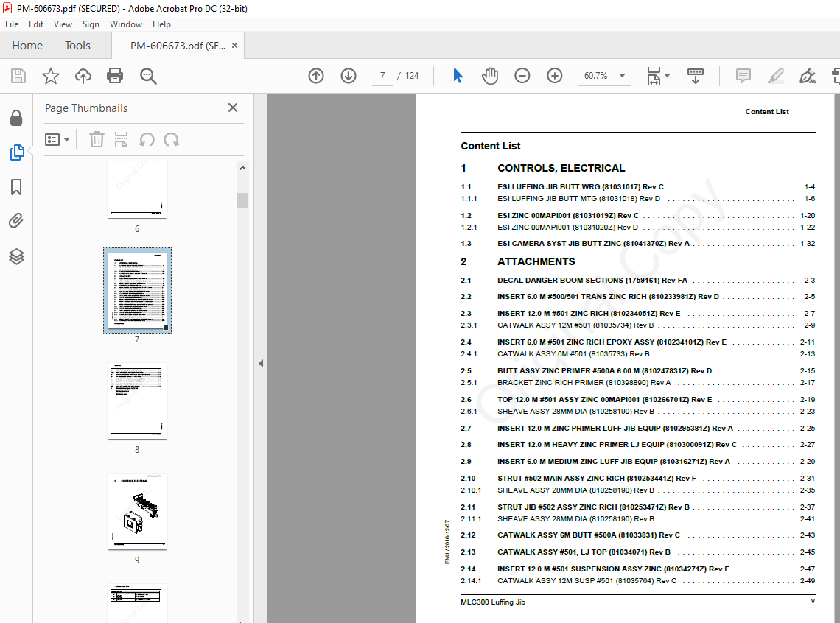Activate the selection arrow tool
The image size is (840, 623).
click(458, 76)
